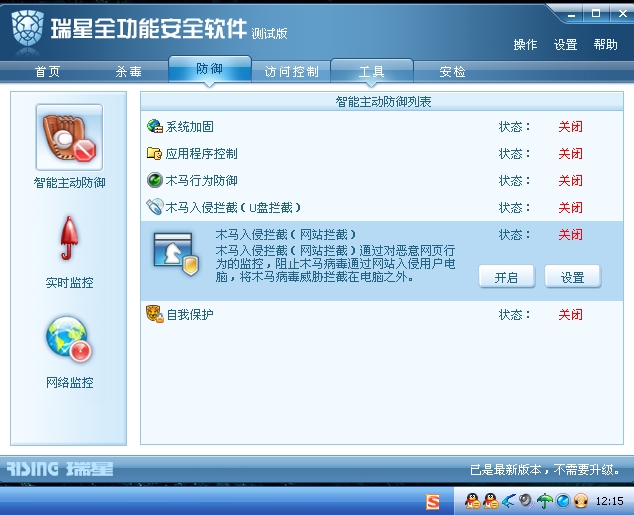The height and width of the screenshot is (515, 634).
Task: Open the 智能主动防御 baseball glove icon
Action: click(69, 137)
